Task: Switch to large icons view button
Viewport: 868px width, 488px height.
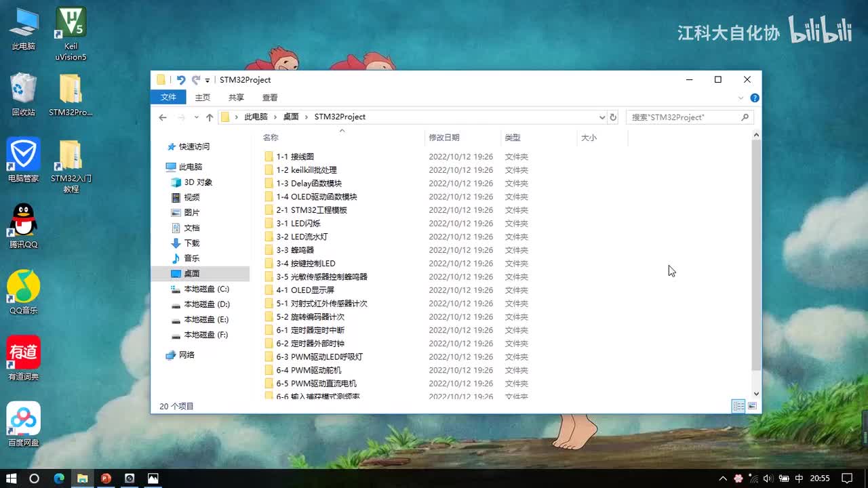Action: (x=752, y=406)
